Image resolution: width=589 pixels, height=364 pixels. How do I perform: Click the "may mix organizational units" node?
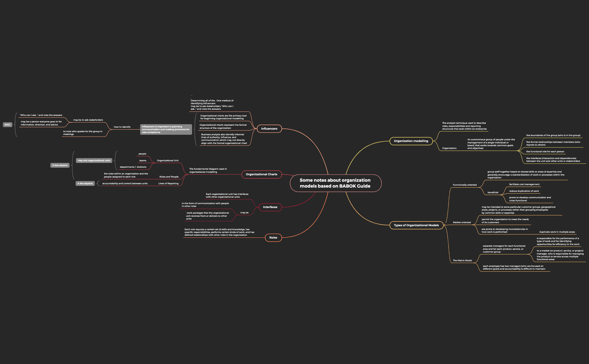[94, 160]
